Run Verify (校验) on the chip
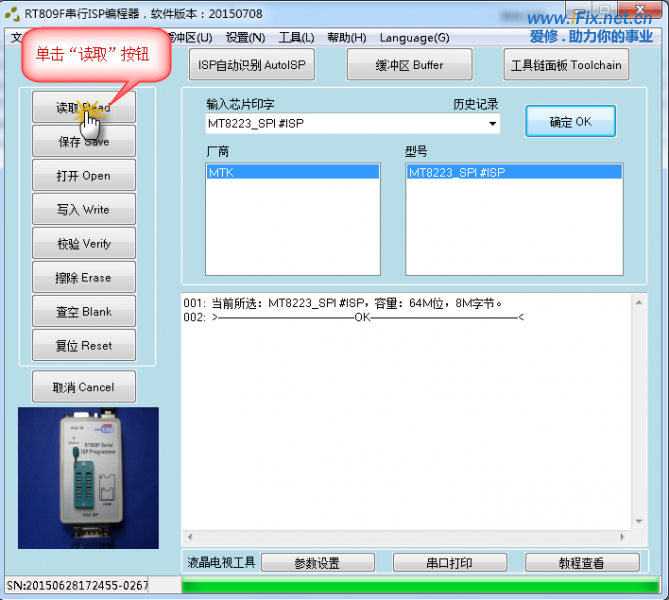Viewport: 669px width, 600px height. pos(83,244)
